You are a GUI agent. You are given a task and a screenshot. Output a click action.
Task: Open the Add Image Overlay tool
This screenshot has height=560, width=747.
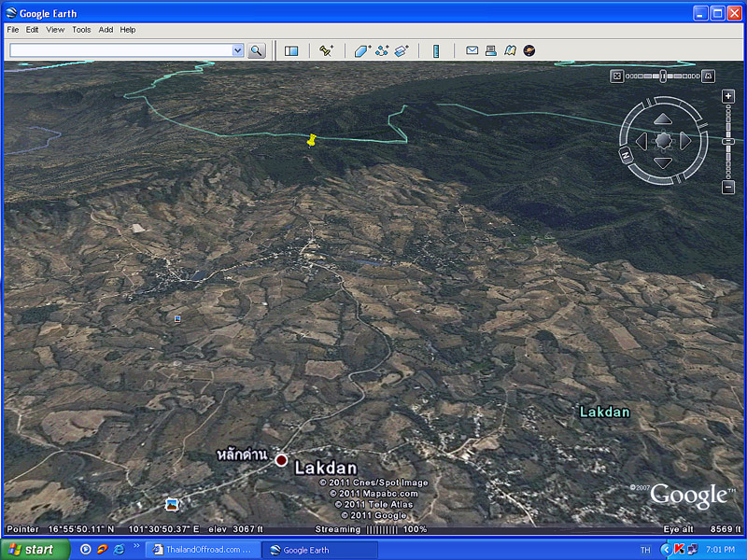402,50
